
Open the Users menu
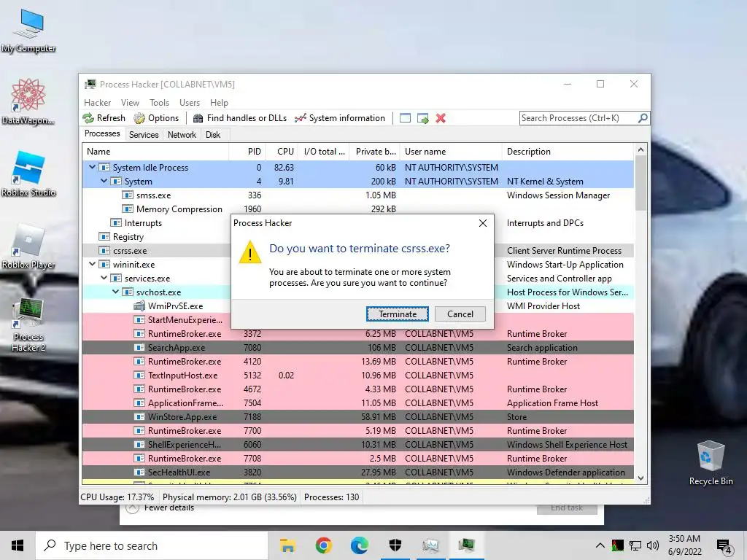[190, 102]
